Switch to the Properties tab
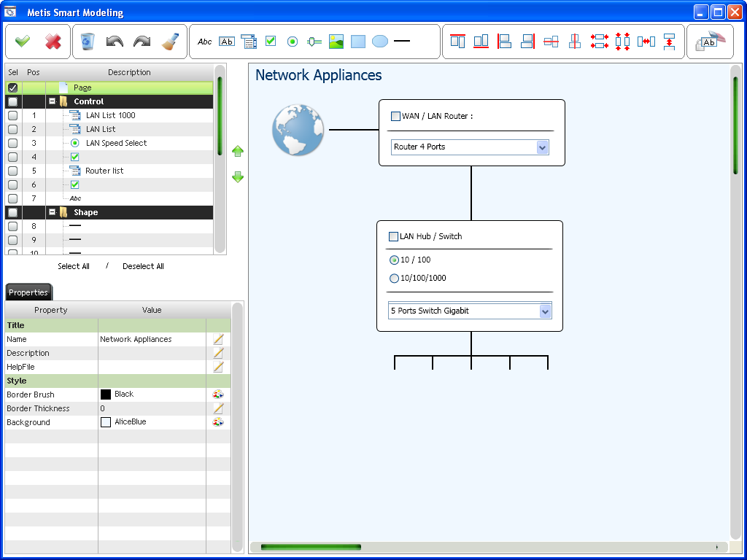 28,292
